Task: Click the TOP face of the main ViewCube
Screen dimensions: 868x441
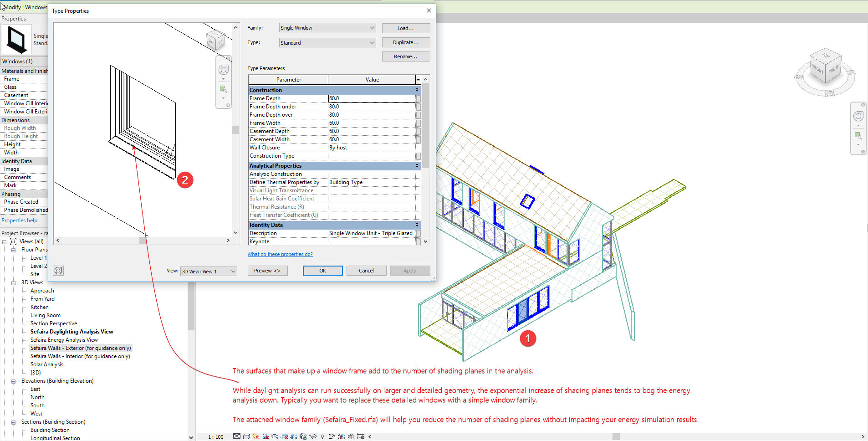Action: [826, 56]
